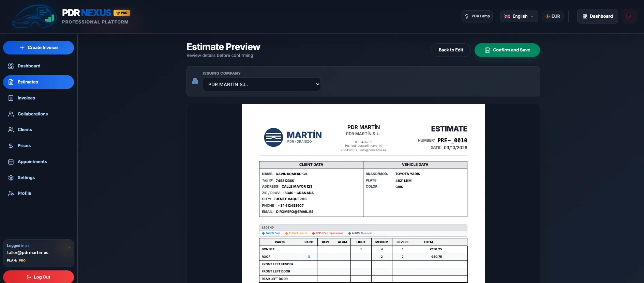This screenshot has height=283, width=644.
Task: Click the blue PAINT legend dot
Action: click(263, 233)
